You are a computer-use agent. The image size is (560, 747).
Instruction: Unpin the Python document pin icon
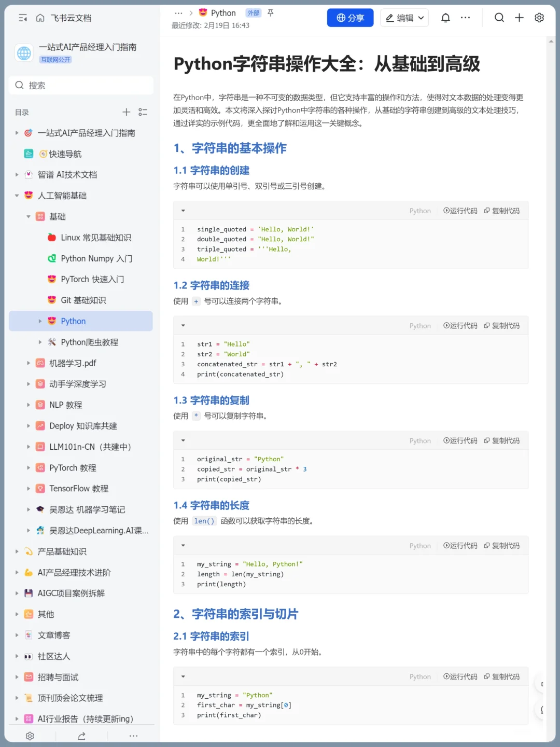[270, 12]
